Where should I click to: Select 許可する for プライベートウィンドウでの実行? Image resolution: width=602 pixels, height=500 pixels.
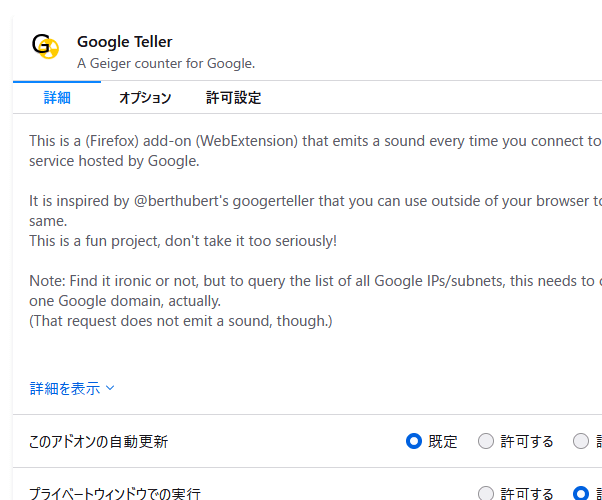[x=486, y=493]
